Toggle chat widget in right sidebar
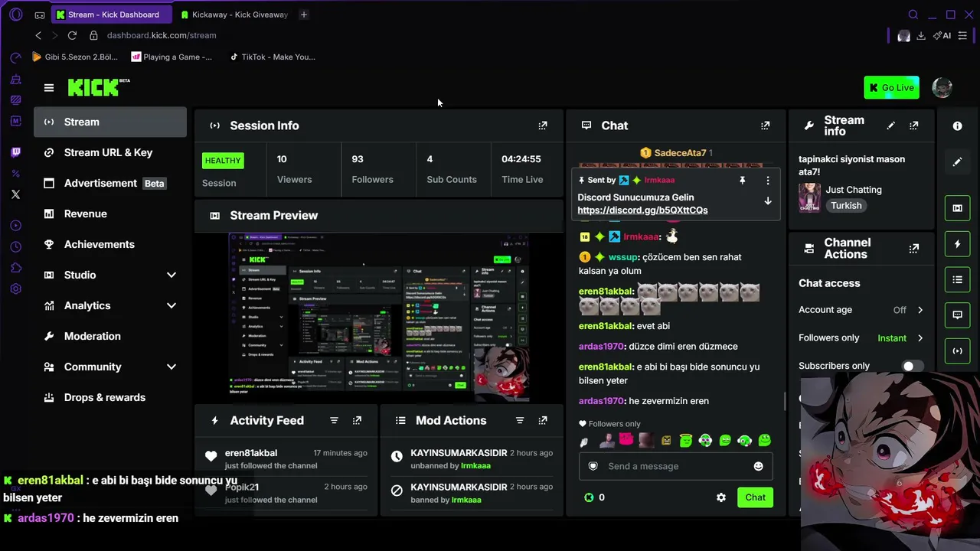Screen dimensions: 980x551 pyautogui.click(x=957, y=315)
